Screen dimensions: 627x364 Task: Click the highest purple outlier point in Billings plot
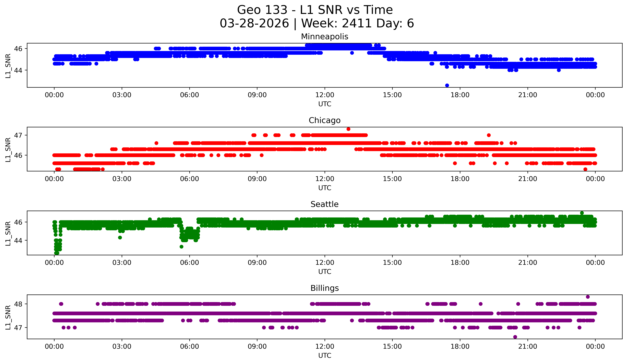[588, 297]
